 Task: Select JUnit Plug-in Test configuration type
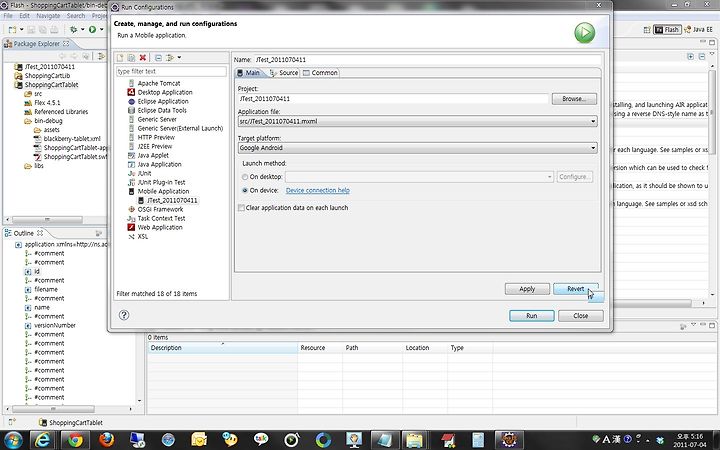pyautogui.click(x=161, y=182)
